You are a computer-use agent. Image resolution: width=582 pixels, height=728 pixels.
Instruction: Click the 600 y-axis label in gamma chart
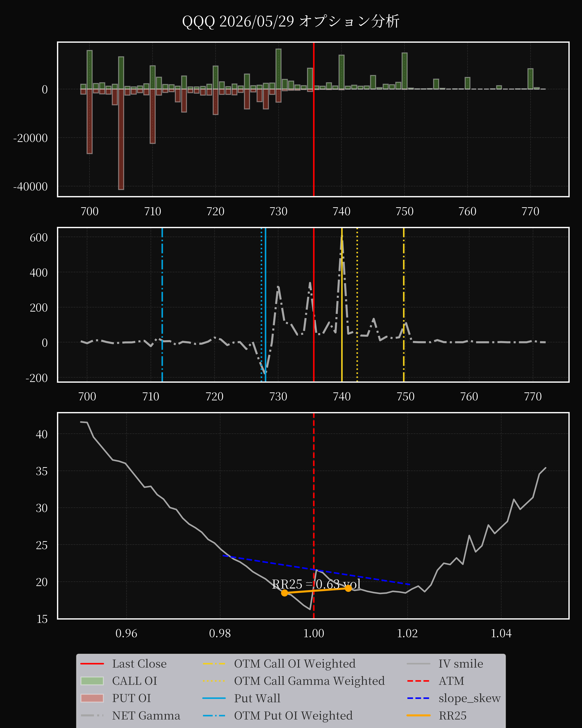[x=39, y=237]
